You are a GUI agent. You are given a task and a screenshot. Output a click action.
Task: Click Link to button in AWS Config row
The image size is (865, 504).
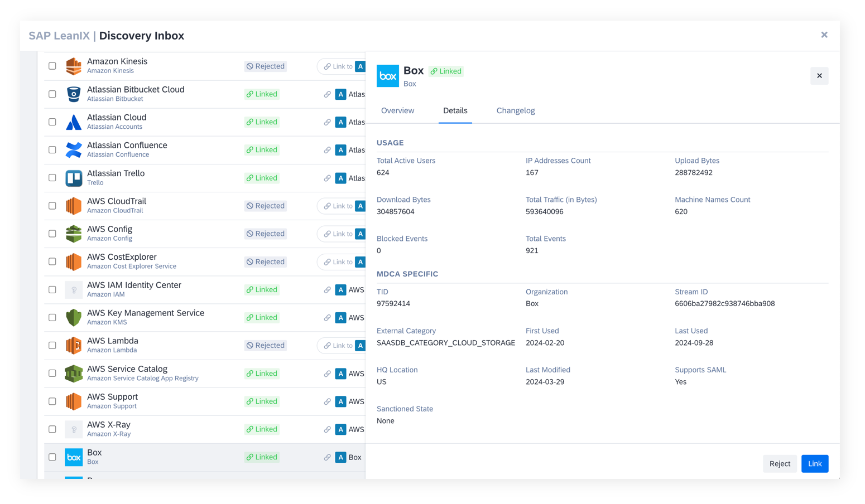coord(341,234)
